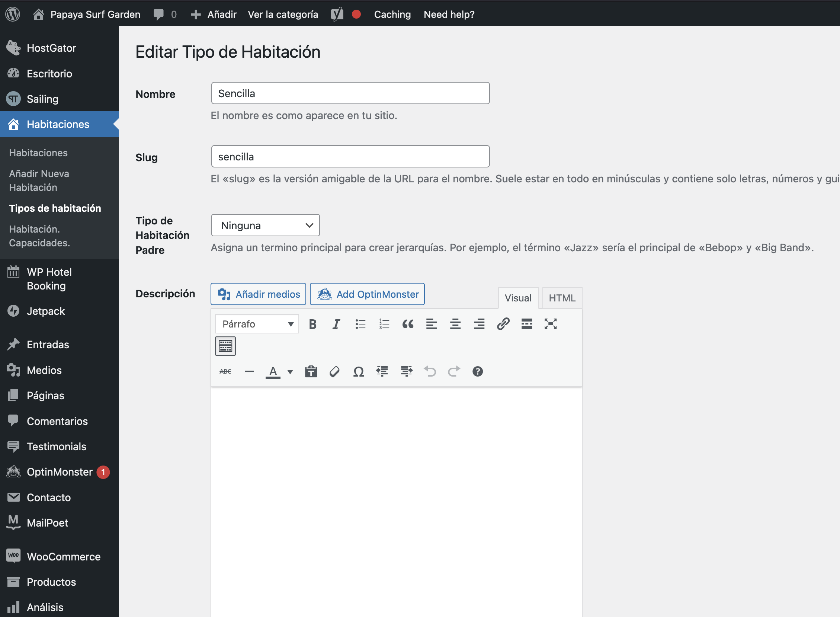Open the Párrafo format dropdown
Image resolution: width=840 pixels, height=617 pixels.
(x=257, y=324)
